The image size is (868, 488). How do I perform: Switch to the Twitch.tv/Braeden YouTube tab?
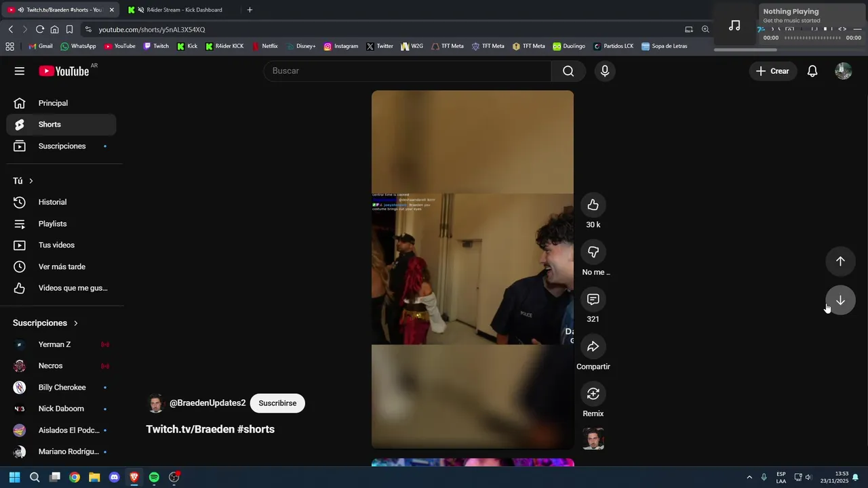61,10
